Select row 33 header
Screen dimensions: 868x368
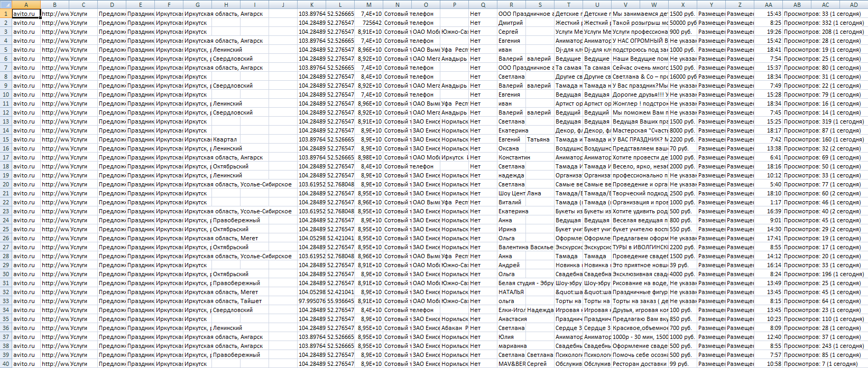(x=6, y=301)
